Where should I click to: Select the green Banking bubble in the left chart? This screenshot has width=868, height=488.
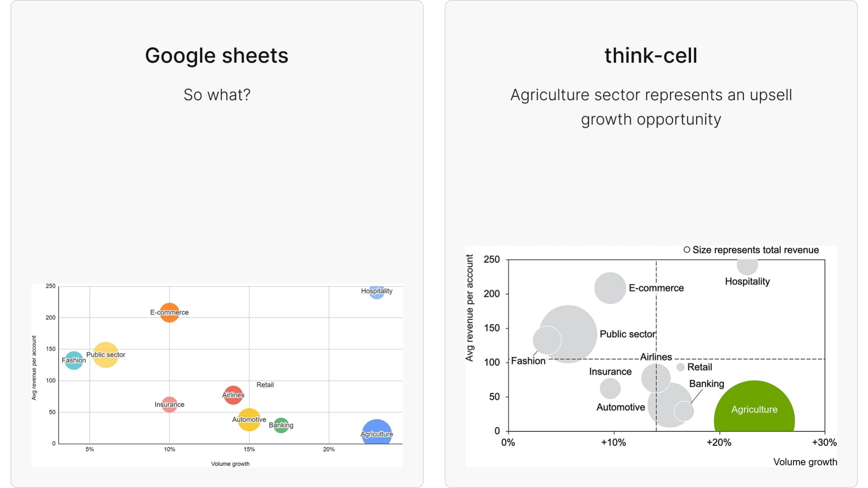281,425
